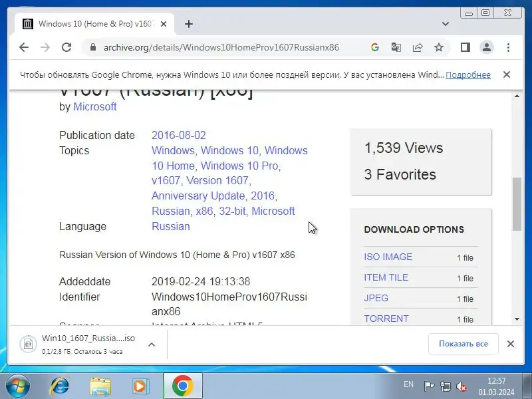Open the Windows 10 Pro topic link
The width and height of the screenshot is (532, 399).
(239, 166)
